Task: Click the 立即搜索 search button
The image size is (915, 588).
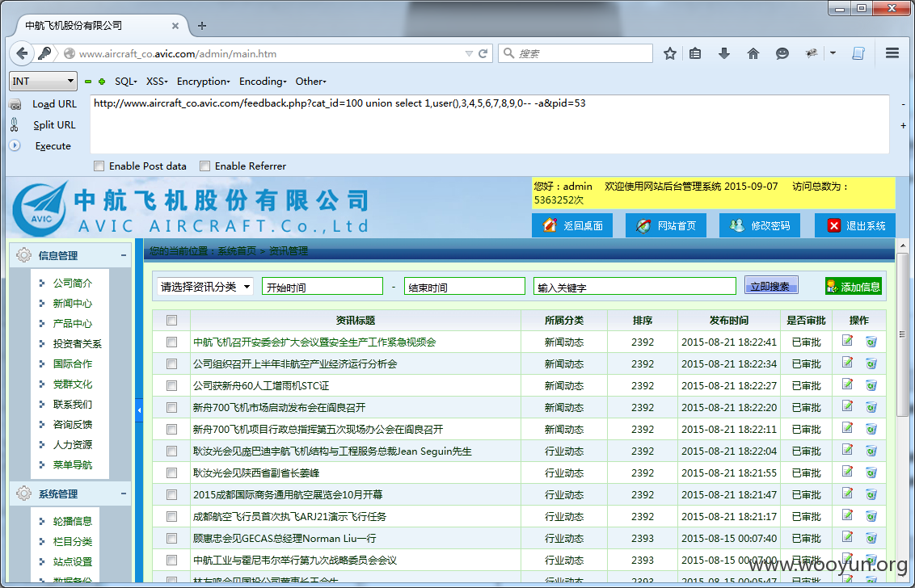Action: pos(771,286)
